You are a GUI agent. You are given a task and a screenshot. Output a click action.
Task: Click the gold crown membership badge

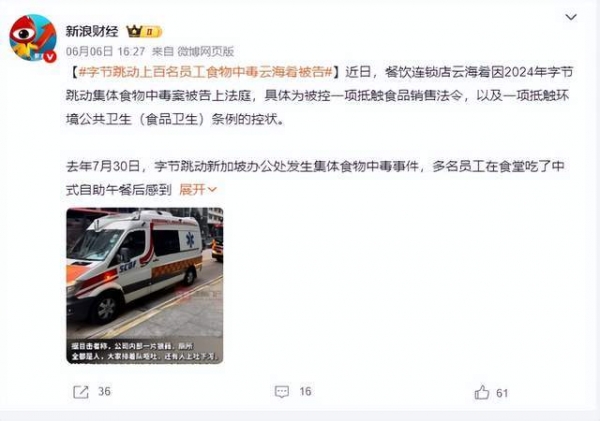coord(144,31)
